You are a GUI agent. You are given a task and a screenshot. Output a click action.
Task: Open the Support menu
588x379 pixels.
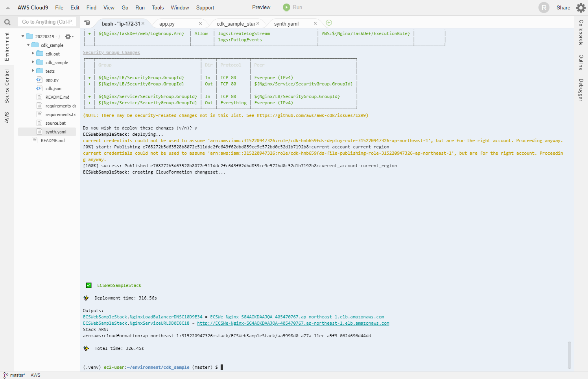coord(205,7)
